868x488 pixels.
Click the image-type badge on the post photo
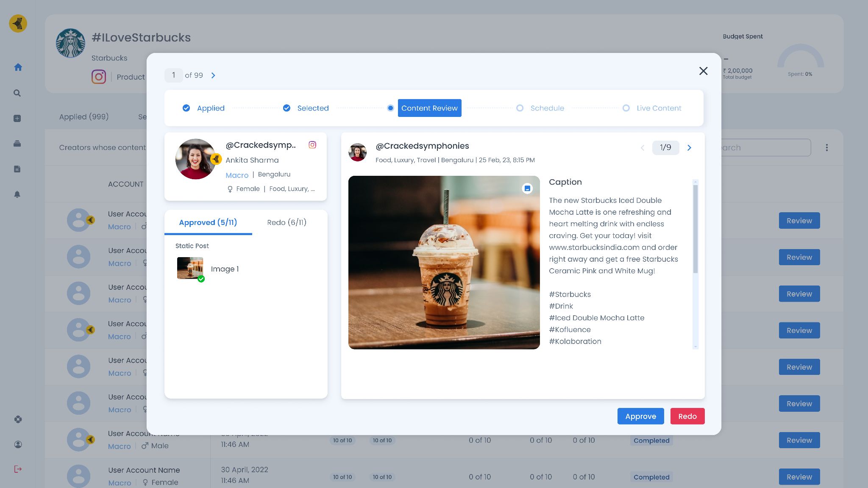tap(527, 189)
